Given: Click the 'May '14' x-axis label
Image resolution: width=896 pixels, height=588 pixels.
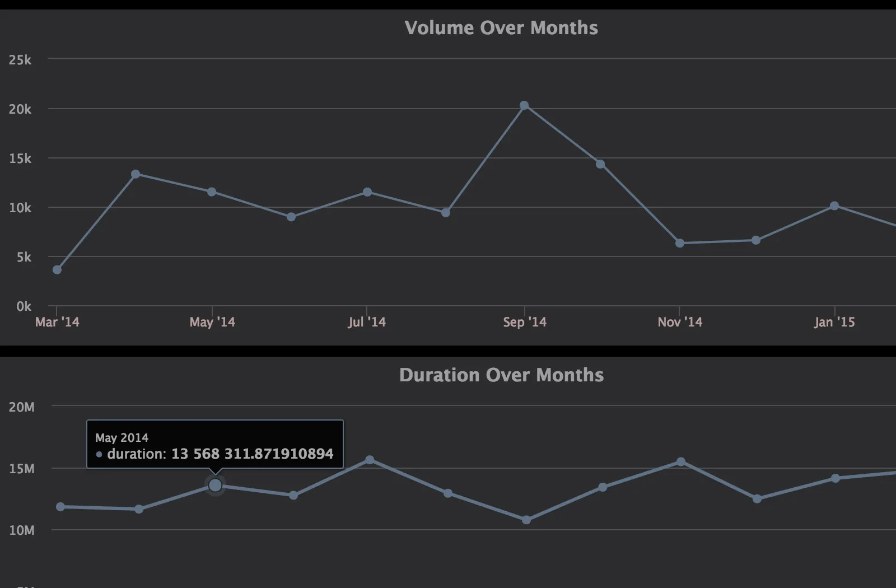Looking at the screenshot, I should click(212, 322).
